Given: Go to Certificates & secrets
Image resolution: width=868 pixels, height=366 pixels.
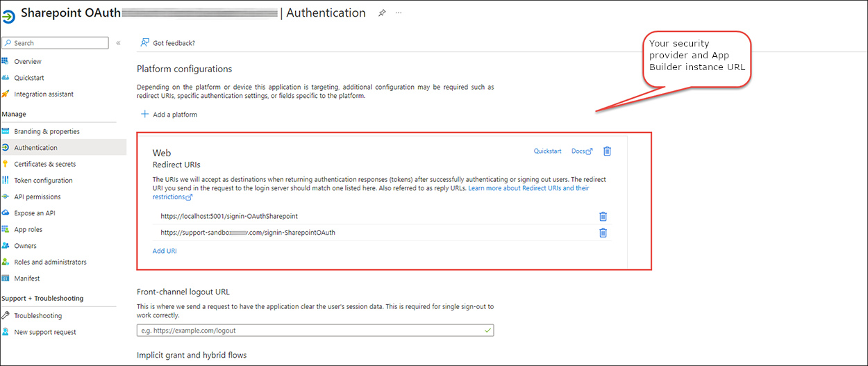Looking at the screenshot, I should click(44, 164).
